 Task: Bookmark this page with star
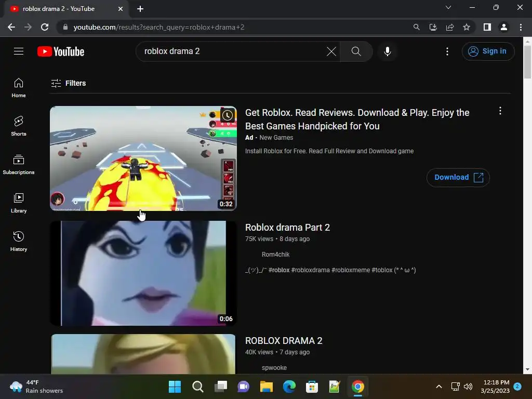[467, 27]
